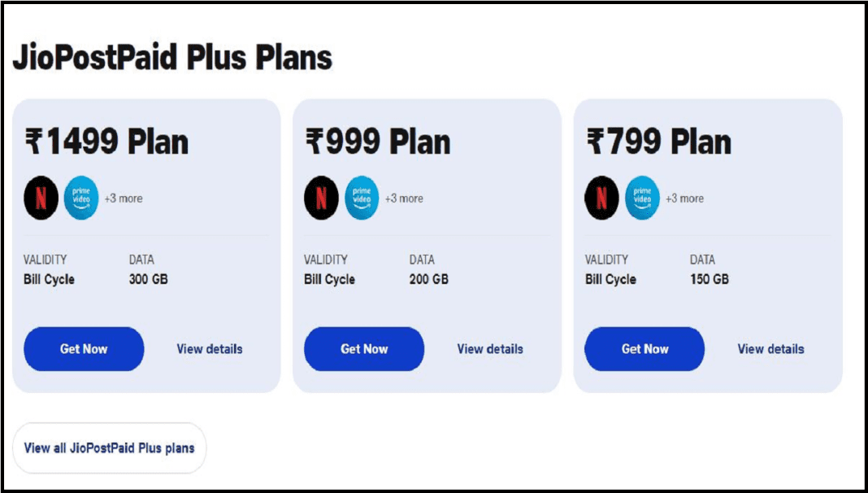Open View details of ₹999 Plan

pyautogui.click(x=490, y=348)
